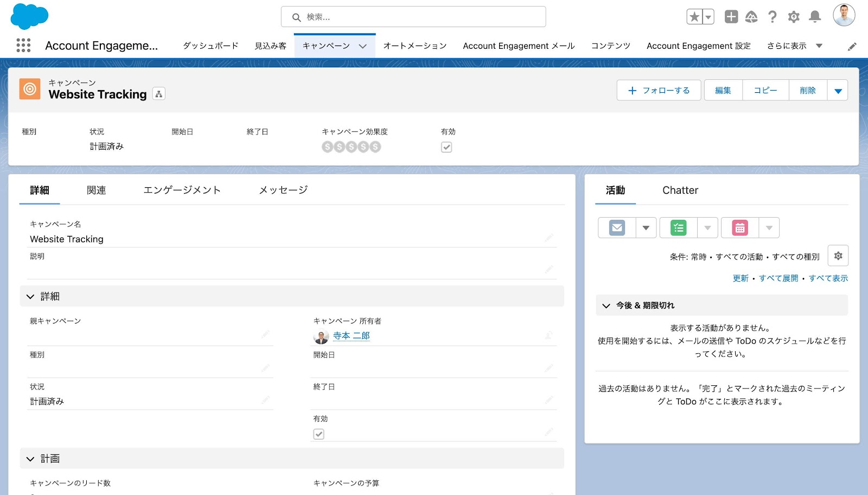The image size is (868, 495).
Task: Click the Trailhead guidance icon
Action: (x=751, y=17)
